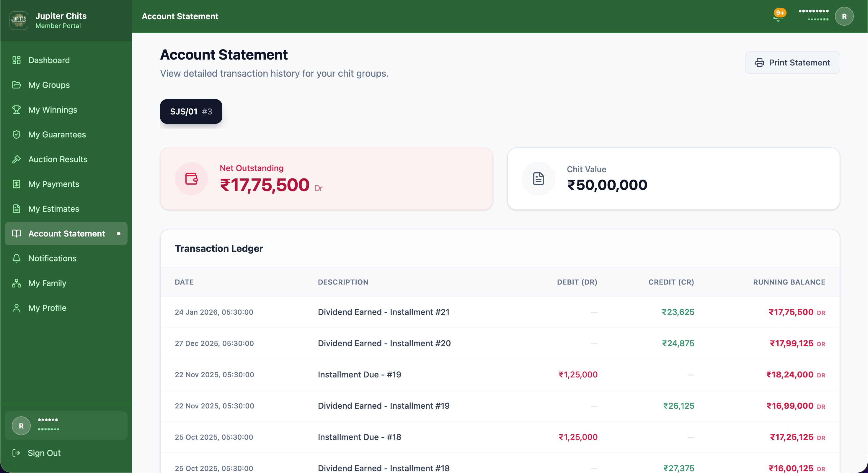Open My Groups via its folder icon
This screenshot has width=868, height=473.
[x=17, y=85]
